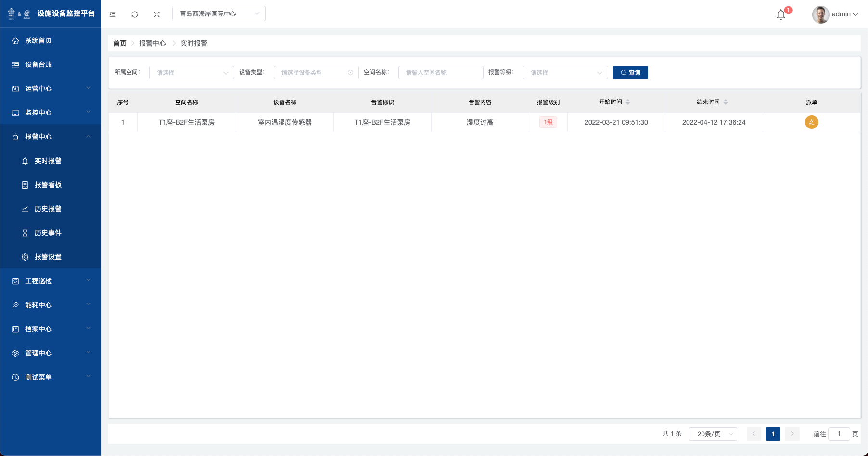This screenshot has width=868, height=456.
Task: Open the 所属空间 select dropdown
Action: click(191, 73)
